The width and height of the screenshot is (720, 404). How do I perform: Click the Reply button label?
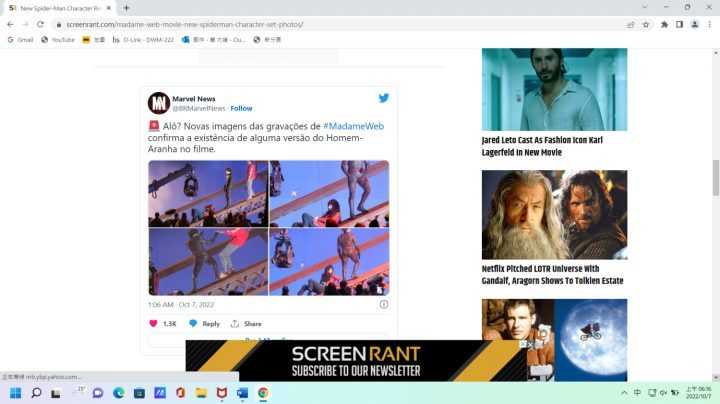211,324
